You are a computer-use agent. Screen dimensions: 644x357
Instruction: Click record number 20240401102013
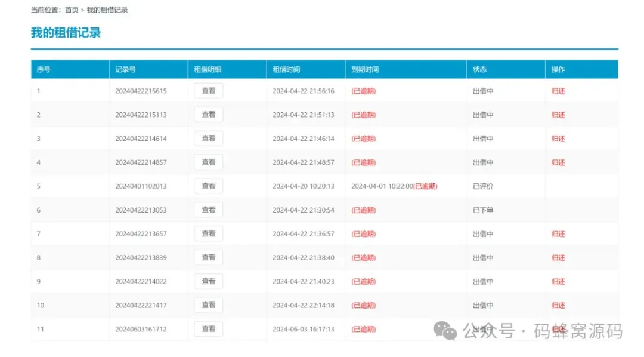(x=141, y=186)
